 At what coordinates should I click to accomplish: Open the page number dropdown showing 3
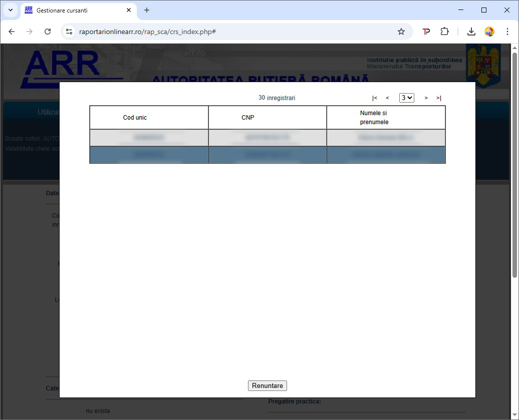pos(406,98)
